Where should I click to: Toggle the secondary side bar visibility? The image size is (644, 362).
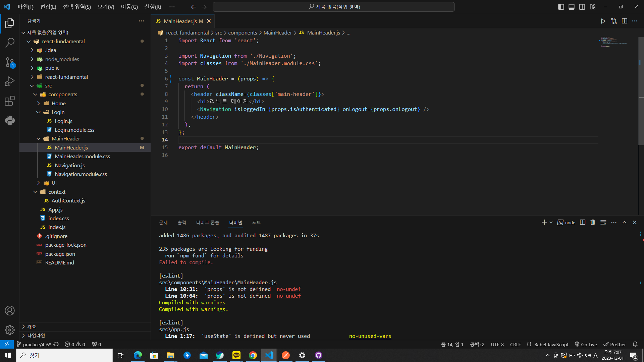(x=582, y=7)
